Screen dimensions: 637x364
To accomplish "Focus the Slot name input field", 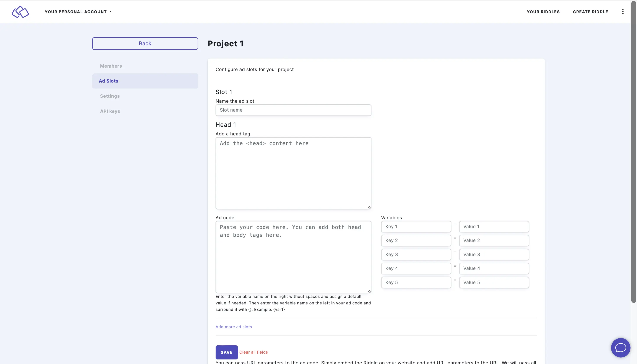I will pyautogui.click(x=293, y=110).
